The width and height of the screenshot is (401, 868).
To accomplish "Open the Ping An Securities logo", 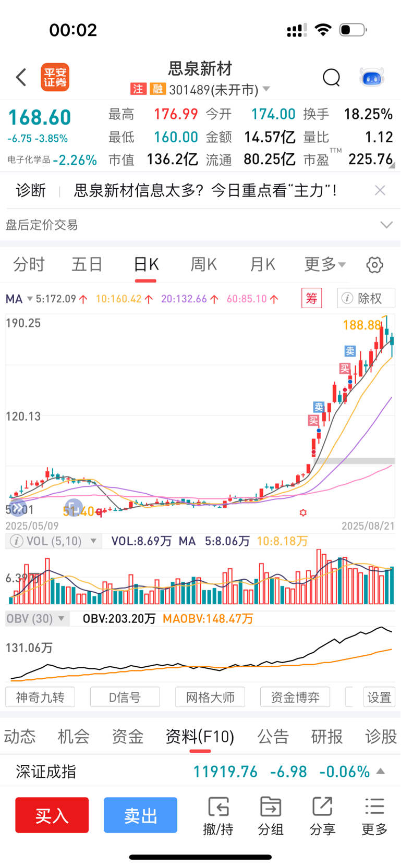I will tap(55, 78).
